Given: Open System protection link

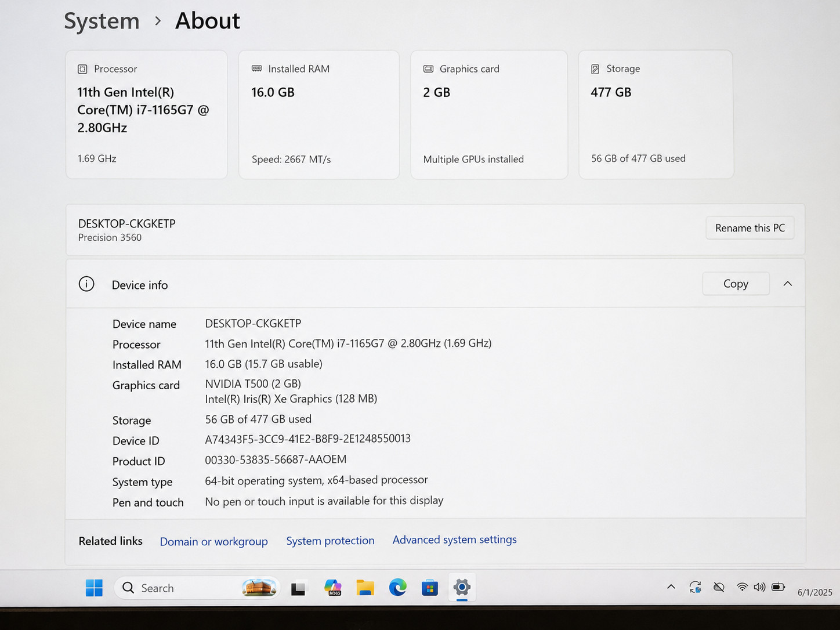Looking at the screenshot, I should (x=330, y=541).
